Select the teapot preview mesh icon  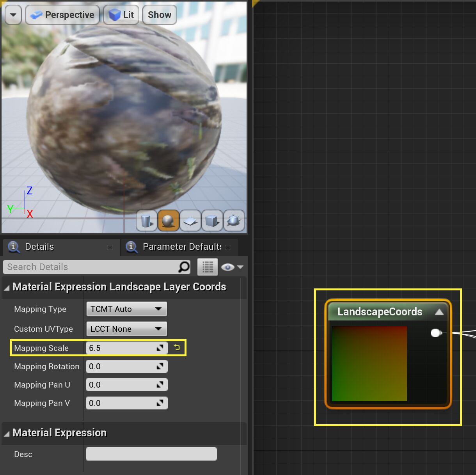pyautogui.click(x=234, y=221)
